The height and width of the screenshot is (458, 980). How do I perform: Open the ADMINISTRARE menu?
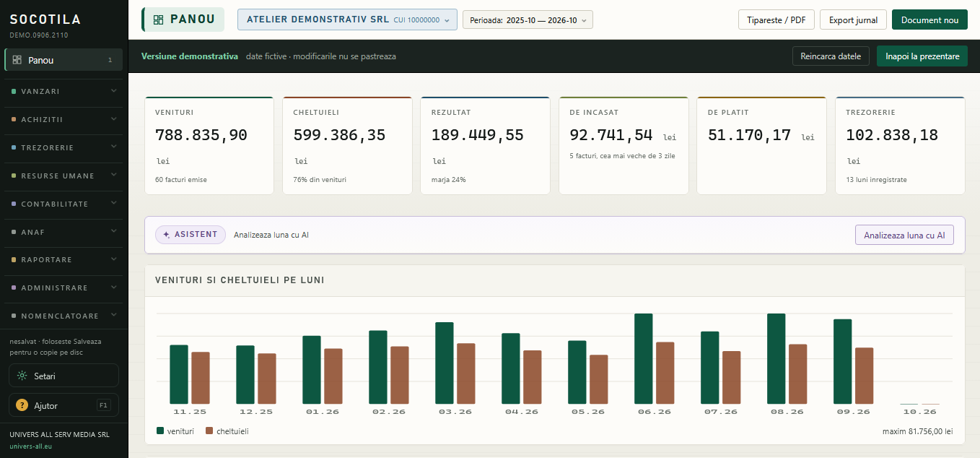64,288
